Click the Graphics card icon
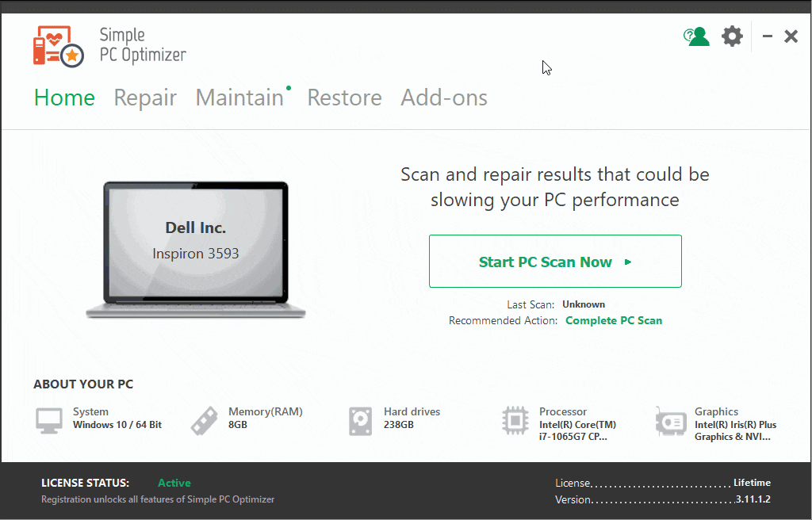The height and width of the screenshot is (520, 812). click(x=671, y=422)
